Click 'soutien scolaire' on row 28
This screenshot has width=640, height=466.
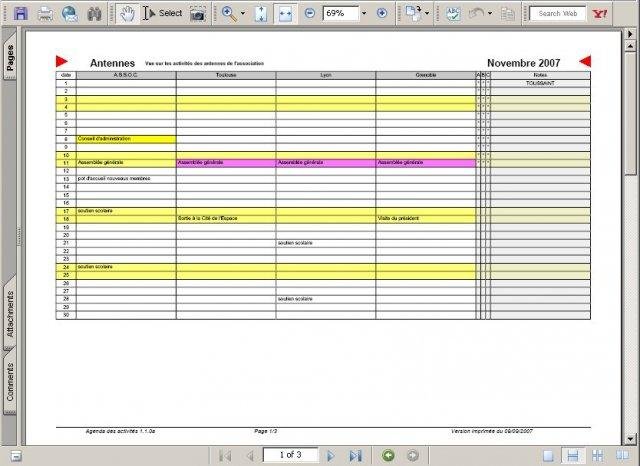295,299
